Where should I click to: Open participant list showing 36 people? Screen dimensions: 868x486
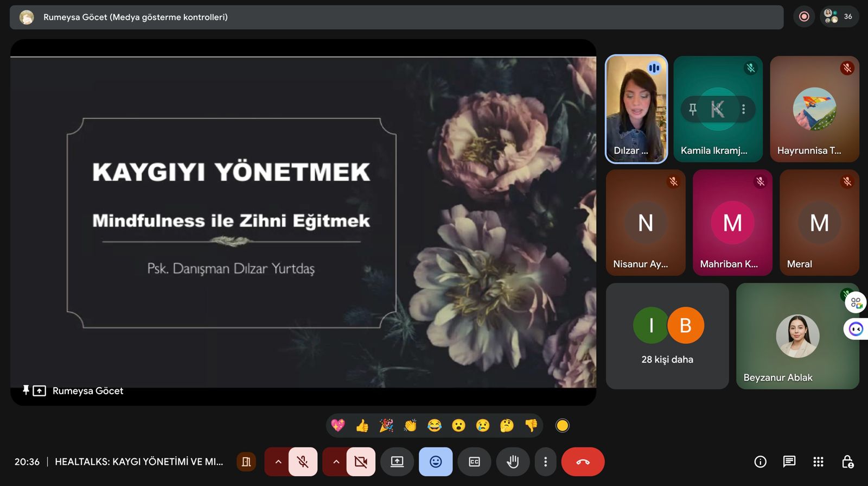[838, 17]
